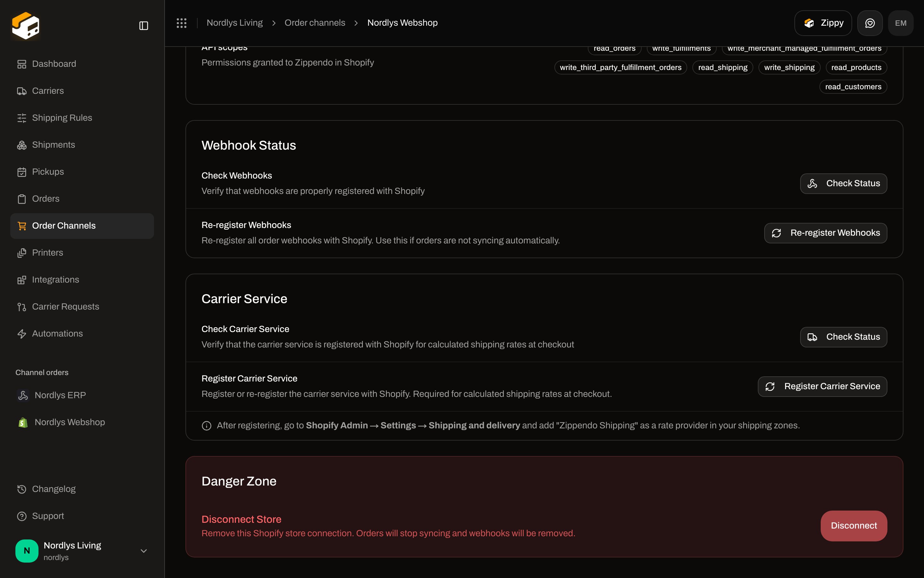Click the Nordlys Webshop Shopify icon
Viewport: 924px width, 578px height.
23,422
